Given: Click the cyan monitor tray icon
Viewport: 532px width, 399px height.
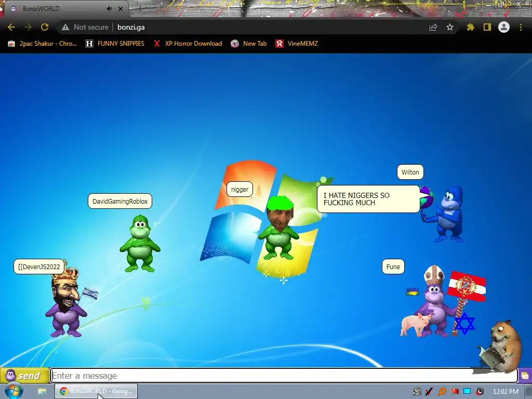Looking at the screenshot, I should click(x=467, y=392).
